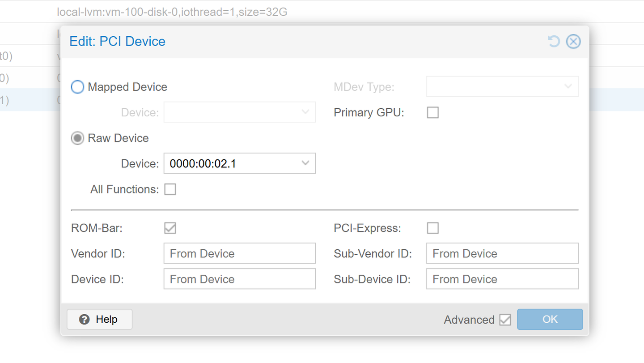Close the Edit PCI Device dialog
This screenshot has width=644, height=363.
(573, 42)
